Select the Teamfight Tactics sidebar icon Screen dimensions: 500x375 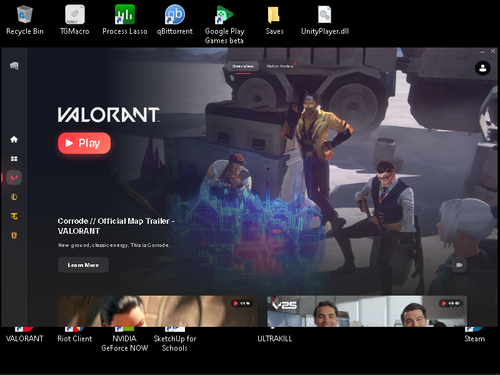14,216
